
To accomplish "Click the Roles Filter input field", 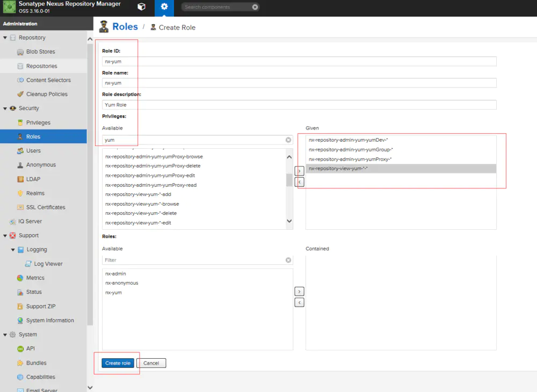I will [194, 260].
